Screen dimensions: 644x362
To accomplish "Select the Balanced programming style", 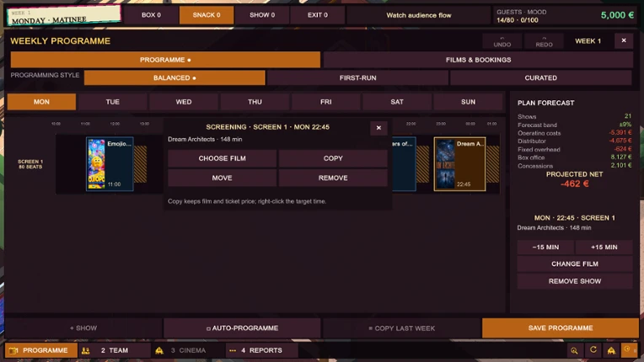I will point(174,78).
